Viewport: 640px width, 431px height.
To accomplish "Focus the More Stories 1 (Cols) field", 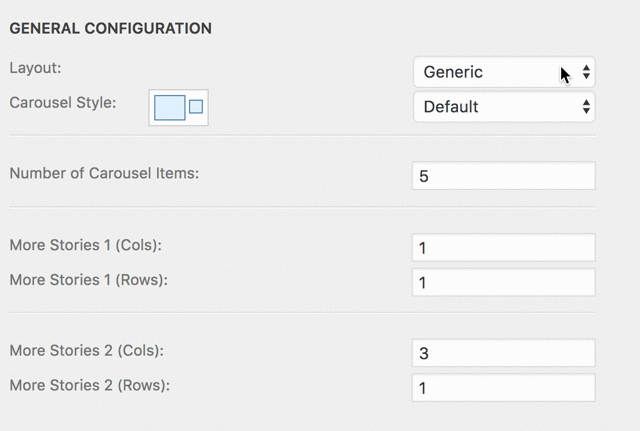I will (x=504, y=248).
